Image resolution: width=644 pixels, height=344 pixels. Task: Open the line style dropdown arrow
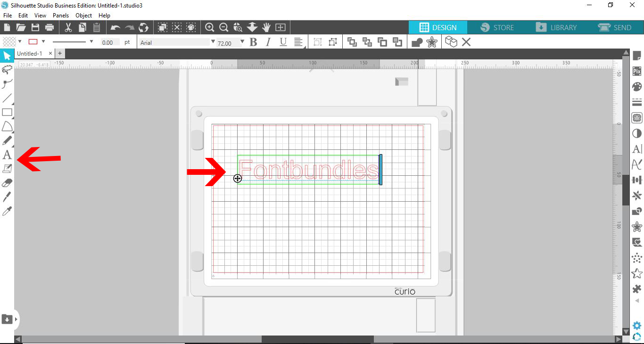click(91, 42)
